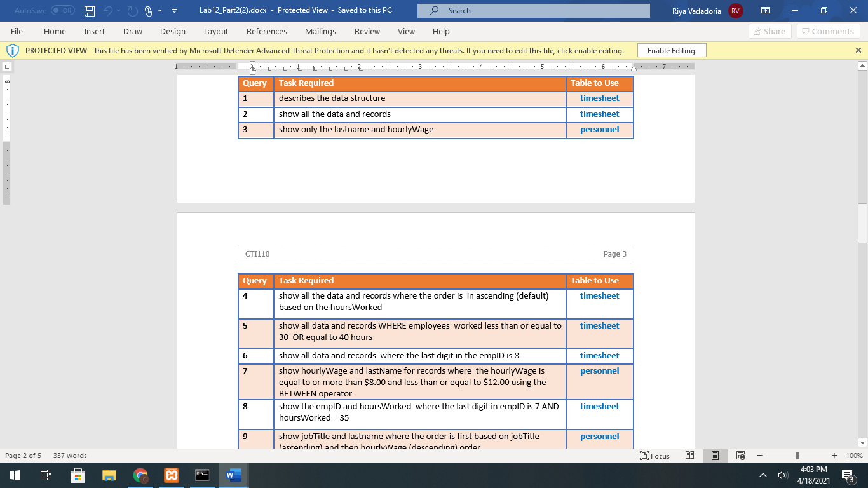Undo the last action
The image size is (868, 488).
coord(108,10)
